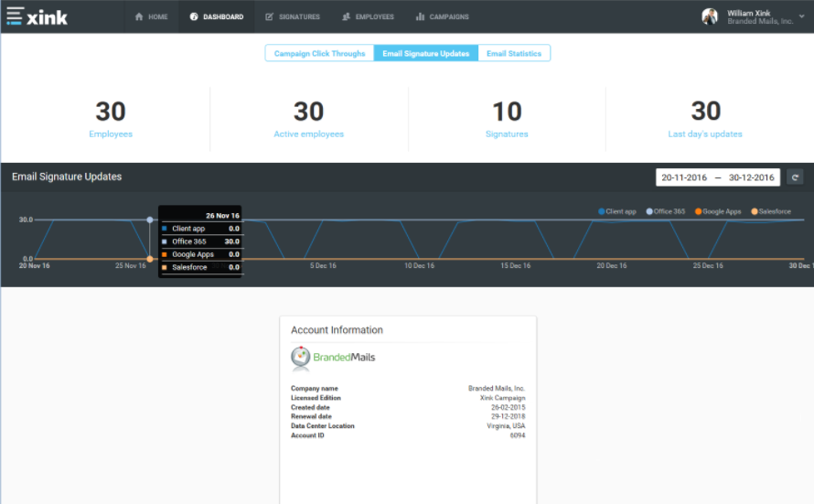
Task: Click the orange data point at 0.0
Action: tap(149, 259)
